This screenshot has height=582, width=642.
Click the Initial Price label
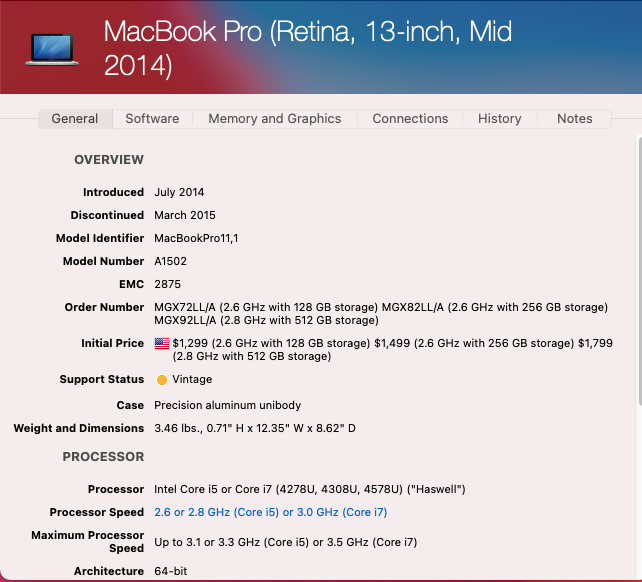pyautogui.click(x=113, y=343)
